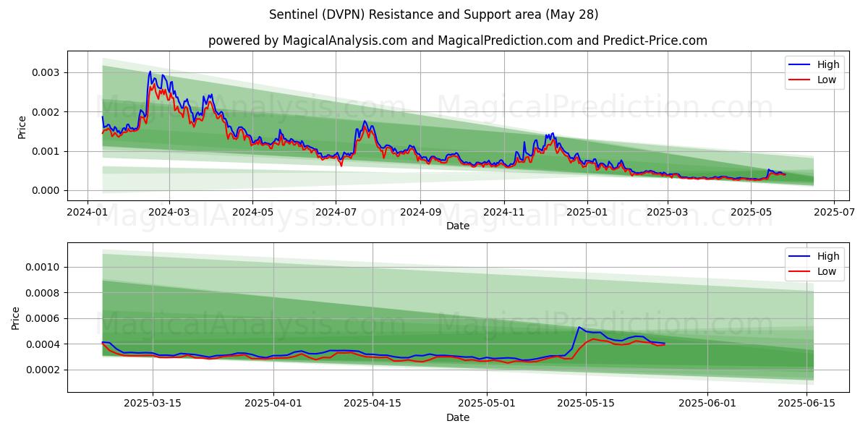Click the '2024-05' x-axis tick label
The height and width of the screenshot is (434, 868).
coord(252,212)
